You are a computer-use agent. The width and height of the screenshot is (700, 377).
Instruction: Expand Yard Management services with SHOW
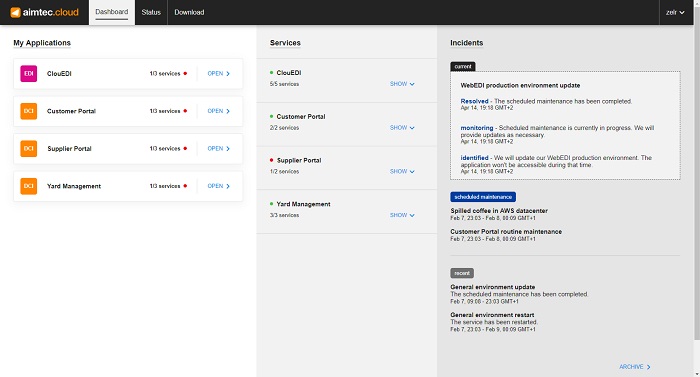(402, 215)
